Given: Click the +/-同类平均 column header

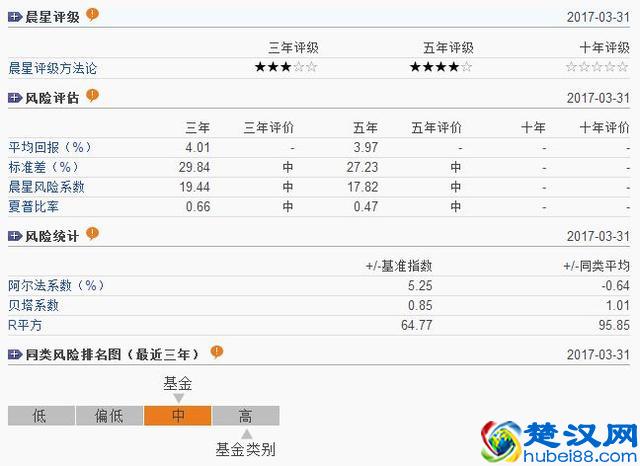Looking at the screenshot, I should (x=596, y=266).
